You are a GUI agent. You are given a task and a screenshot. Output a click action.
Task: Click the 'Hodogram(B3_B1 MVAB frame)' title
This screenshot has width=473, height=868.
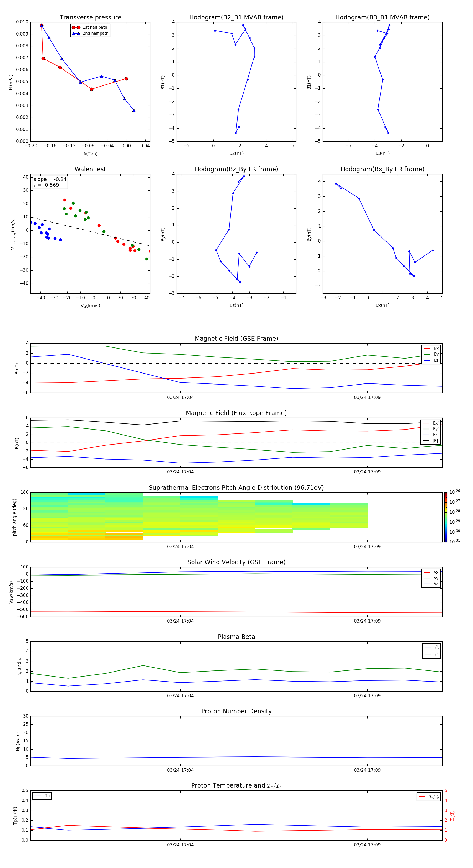[382, 18]
